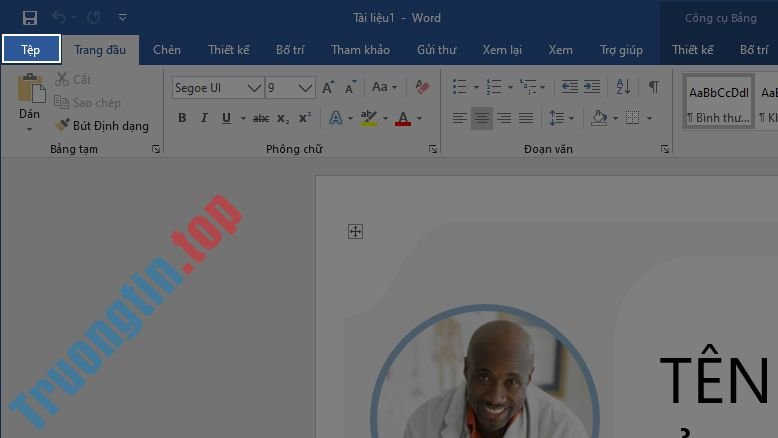Open the Xem lại tab
Viewport: 778px width, 438px height.
(502, 50)
